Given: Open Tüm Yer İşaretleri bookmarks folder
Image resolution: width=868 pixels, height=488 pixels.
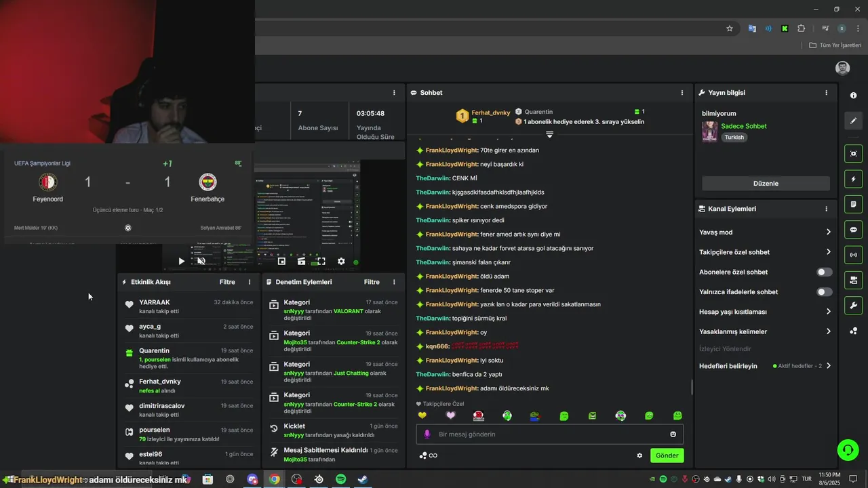Looking at the screenshot, I should click(x=835, y=45).
